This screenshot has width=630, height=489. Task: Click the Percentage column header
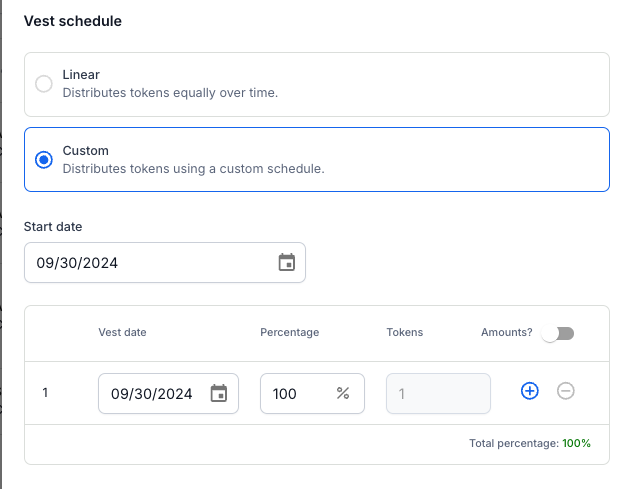tap(289, 332)
